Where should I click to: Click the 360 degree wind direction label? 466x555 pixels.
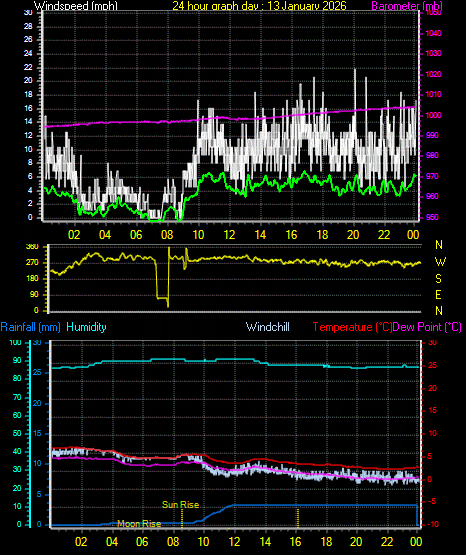coord(33,247)
